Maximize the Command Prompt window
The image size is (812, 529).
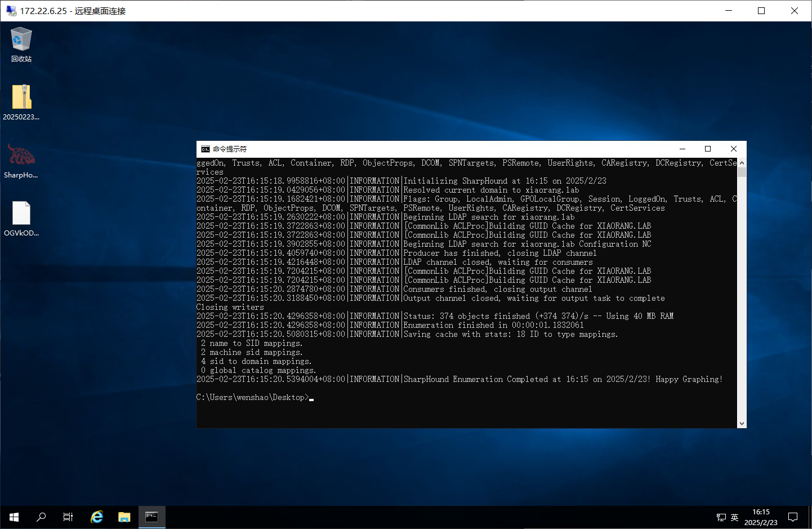(708, 149)
